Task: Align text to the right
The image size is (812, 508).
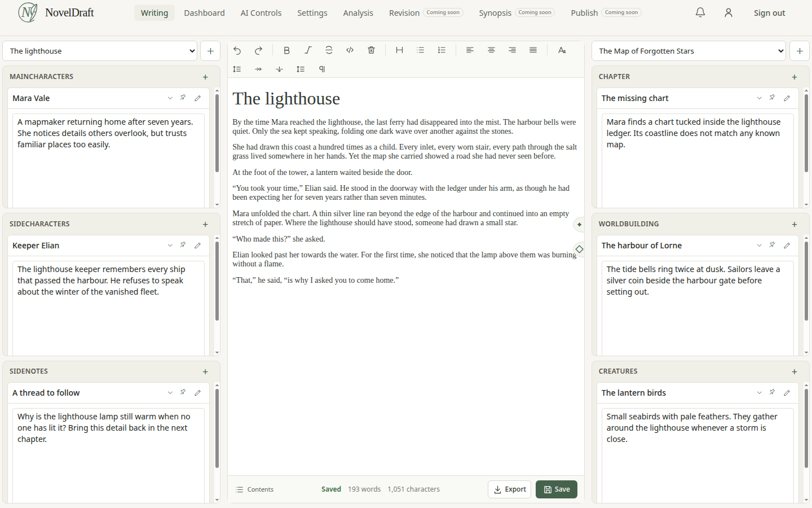Action: pos(512,50)
